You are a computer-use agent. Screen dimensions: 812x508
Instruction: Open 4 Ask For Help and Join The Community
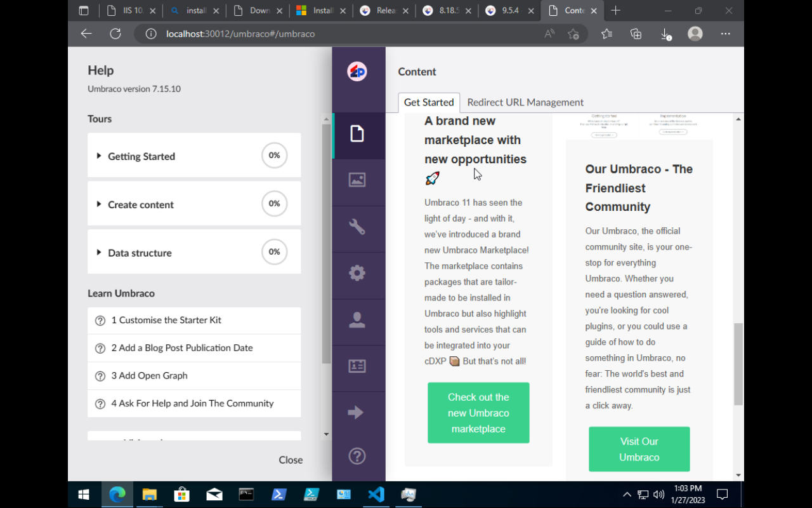point(194,403)
